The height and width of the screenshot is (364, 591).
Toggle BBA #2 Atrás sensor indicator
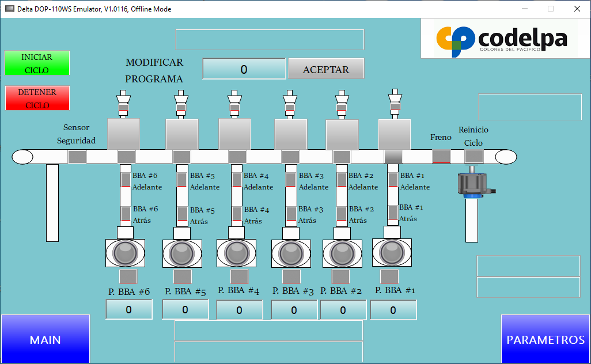click(342, 214)
